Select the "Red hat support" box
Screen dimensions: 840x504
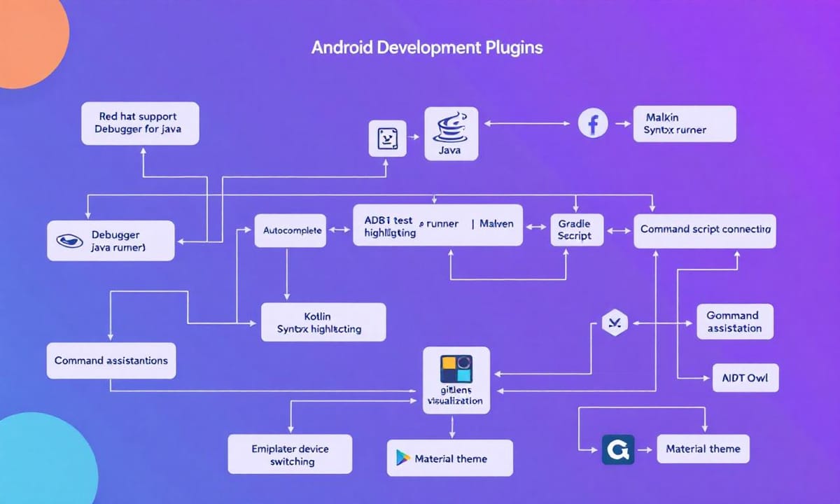click(x=140, y=123)
